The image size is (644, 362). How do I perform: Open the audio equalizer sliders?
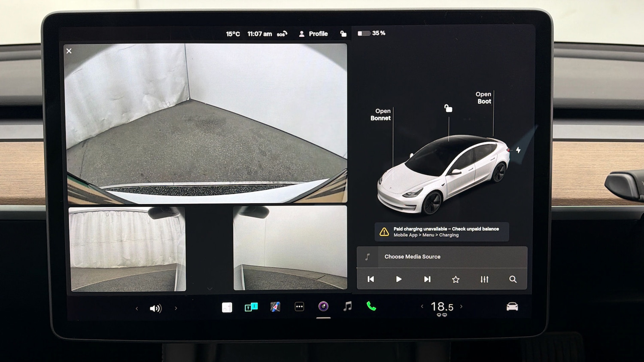[x=484, y=279]
